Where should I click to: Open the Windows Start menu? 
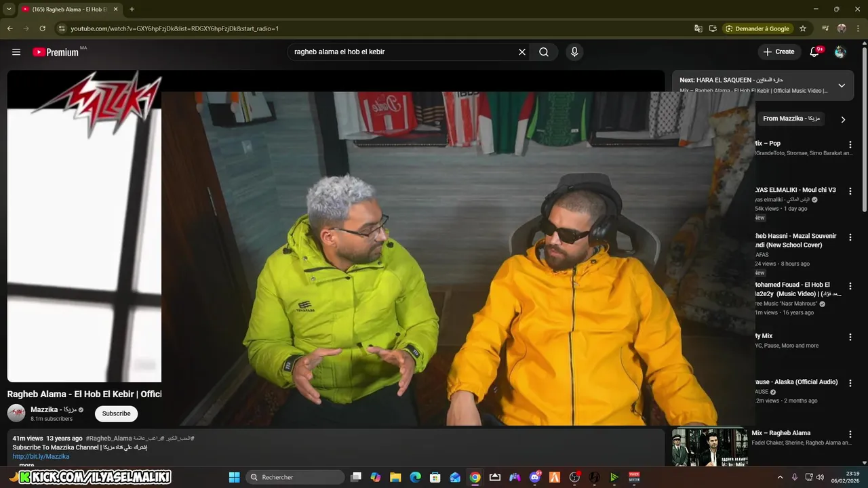pos(234,477)
